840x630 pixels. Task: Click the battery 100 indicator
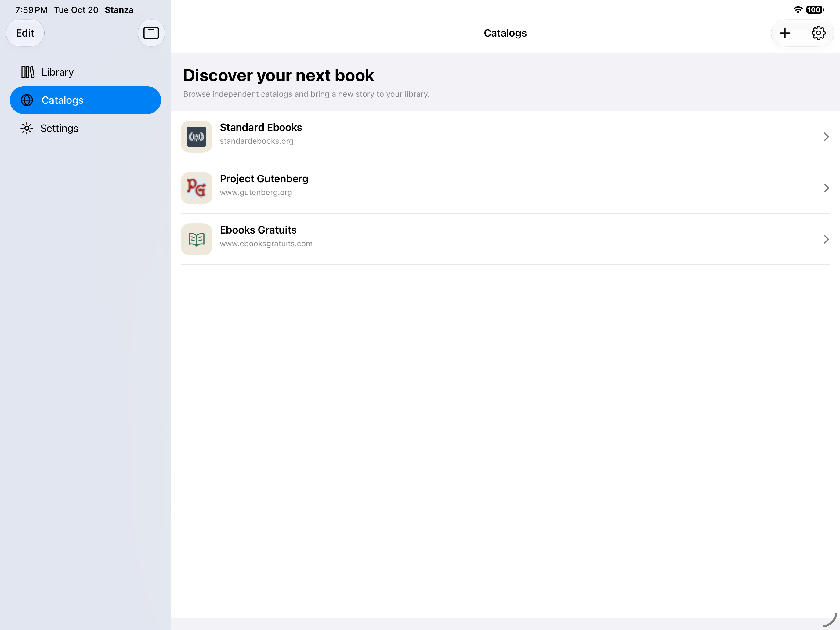815,9
